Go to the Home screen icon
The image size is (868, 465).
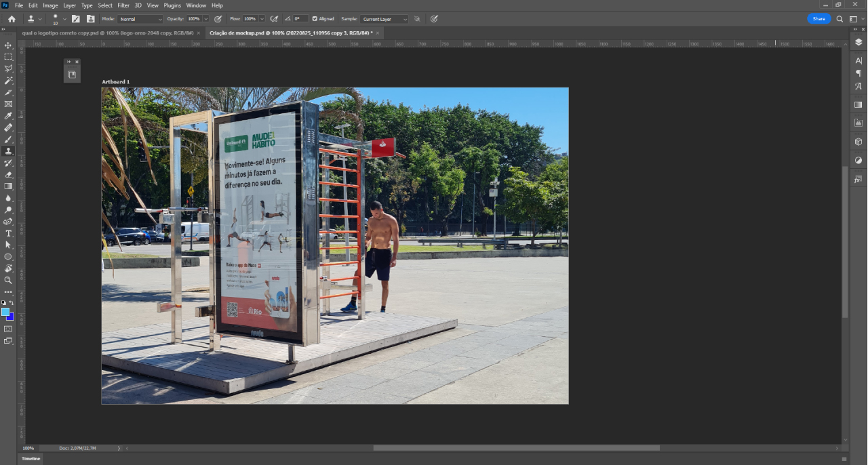(x=12, y=19)
